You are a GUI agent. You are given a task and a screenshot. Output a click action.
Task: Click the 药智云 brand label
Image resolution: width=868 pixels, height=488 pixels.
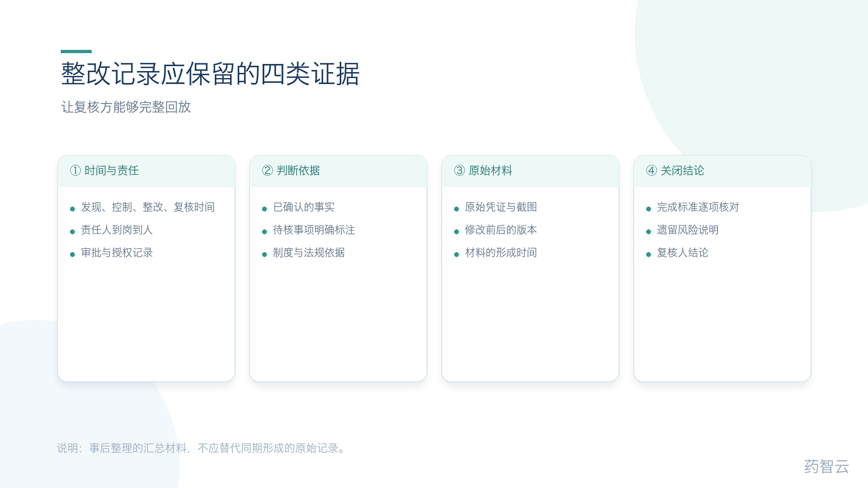pos(827,466)
